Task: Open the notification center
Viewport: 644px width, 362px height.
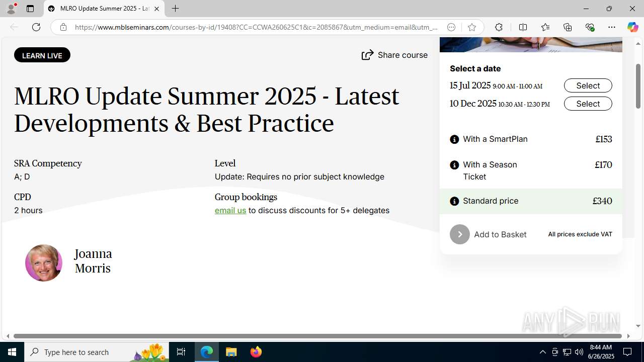Action: point(627,352)
